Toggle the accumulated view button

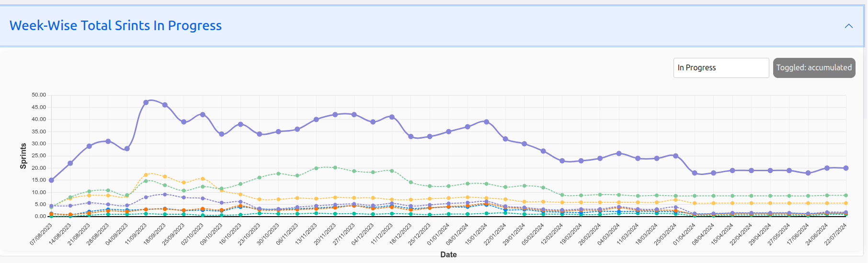pyautogui.click(x=814, y=68)
